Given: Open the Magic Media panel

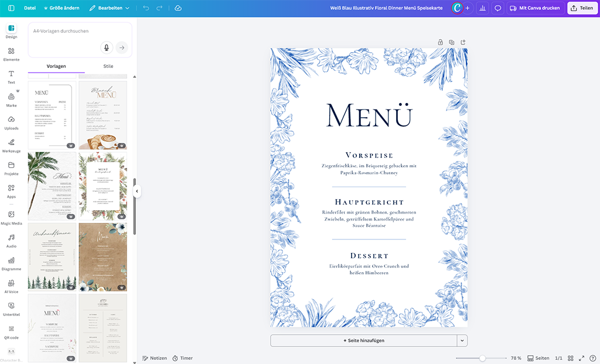Looking at the screenshot, I should [11, 218].
